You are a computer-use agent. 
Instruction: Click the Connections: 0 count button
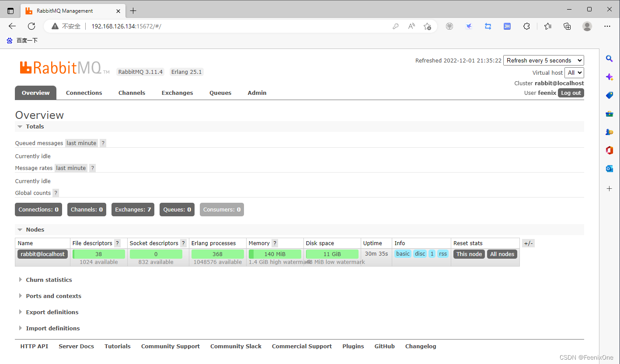(x=38, y=209)
